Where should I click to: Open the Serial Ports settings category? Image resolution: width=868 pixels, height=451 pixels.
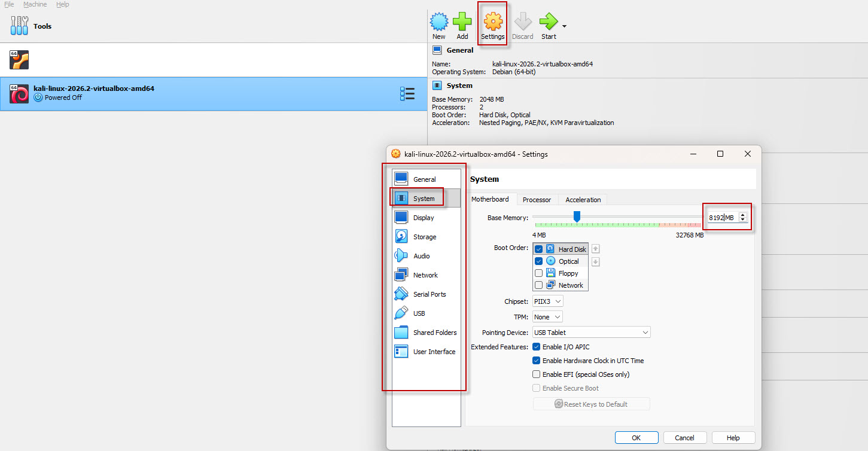tap(427, 294)
